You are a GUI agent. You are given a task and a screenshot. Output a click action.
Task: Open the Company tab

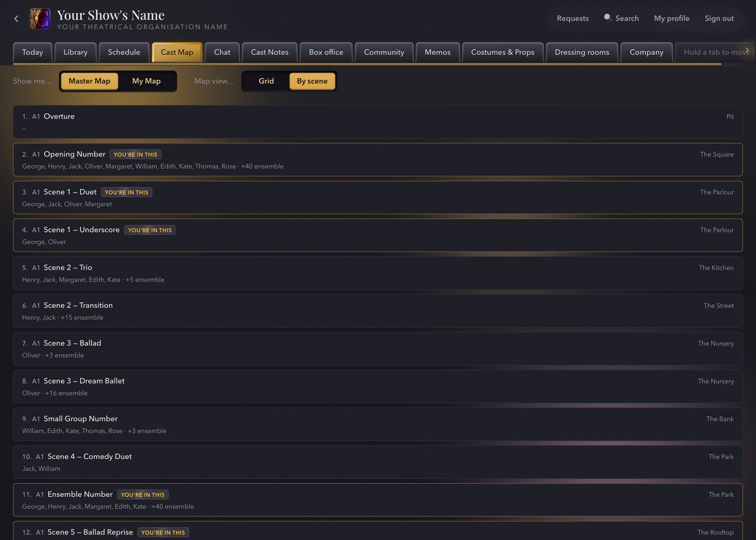[x=646, y=52]
